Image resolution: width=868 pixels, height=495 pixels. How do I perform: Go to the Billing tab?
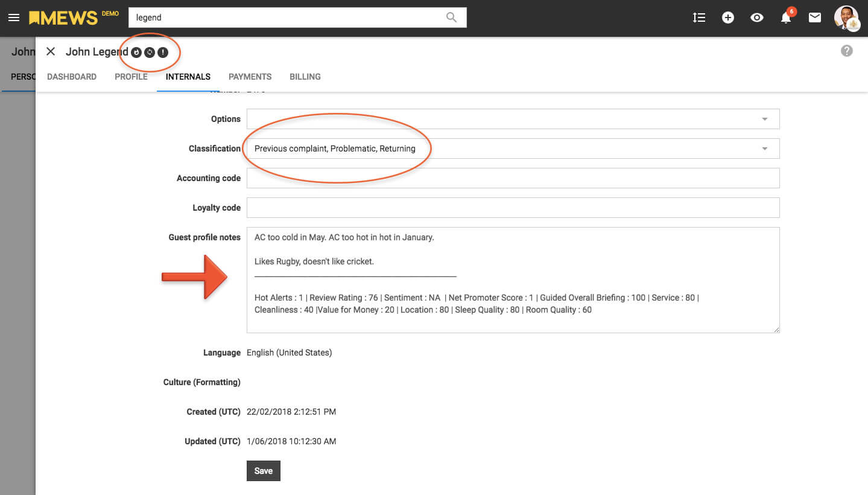(305, 77)
